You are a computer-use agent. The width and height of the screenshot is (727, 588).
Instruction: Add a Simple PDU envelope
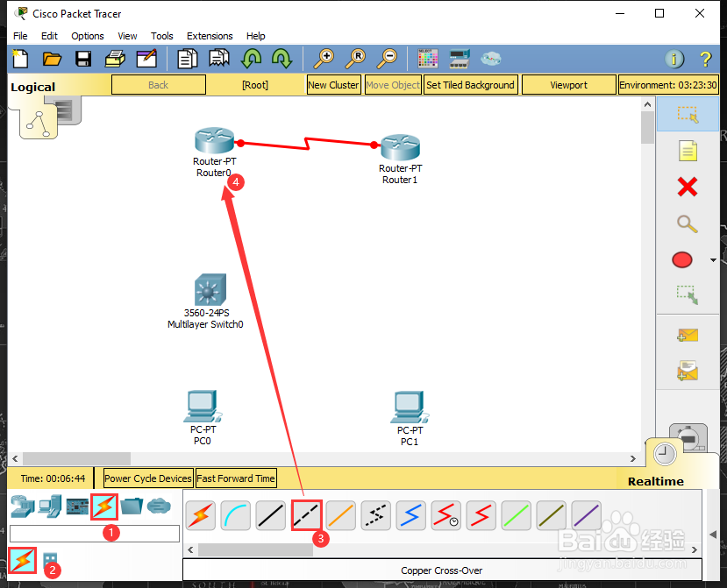[x=688, y=335]
